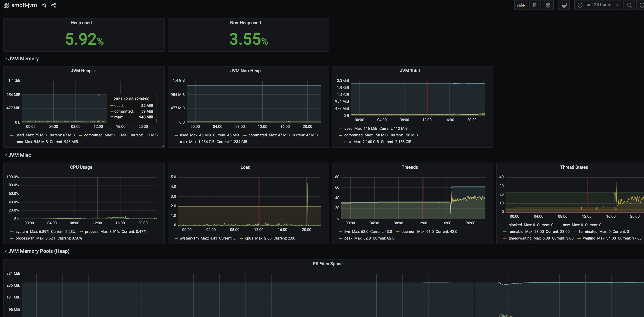
Task: Open dashboard settings gear
Action: [548, 5]
